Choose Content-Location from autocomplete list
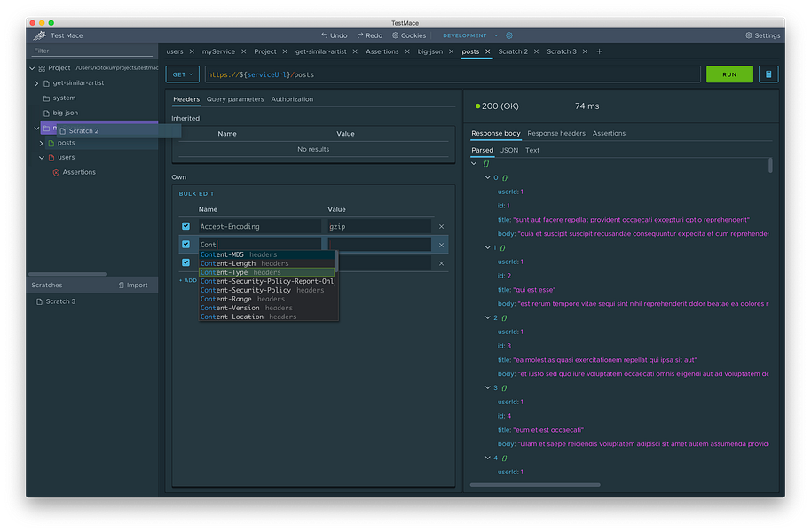 (x=267, y=317)
